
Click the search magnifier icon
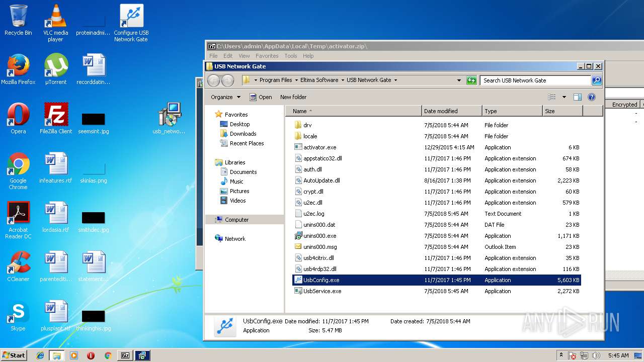click(596, 80)
